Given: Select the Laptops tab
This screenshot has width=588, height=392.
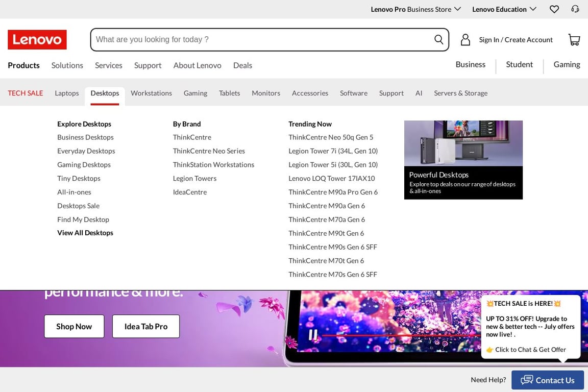Looking at the screenshot, I should tap(67, 93).
